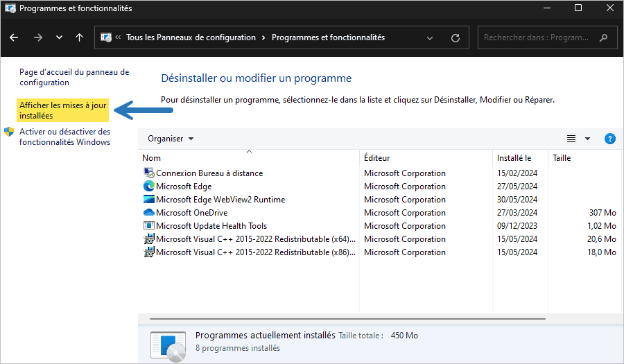The image size is (624, 364).
Task: Click the Microsoft Edge icon
Action: (149, 186)
